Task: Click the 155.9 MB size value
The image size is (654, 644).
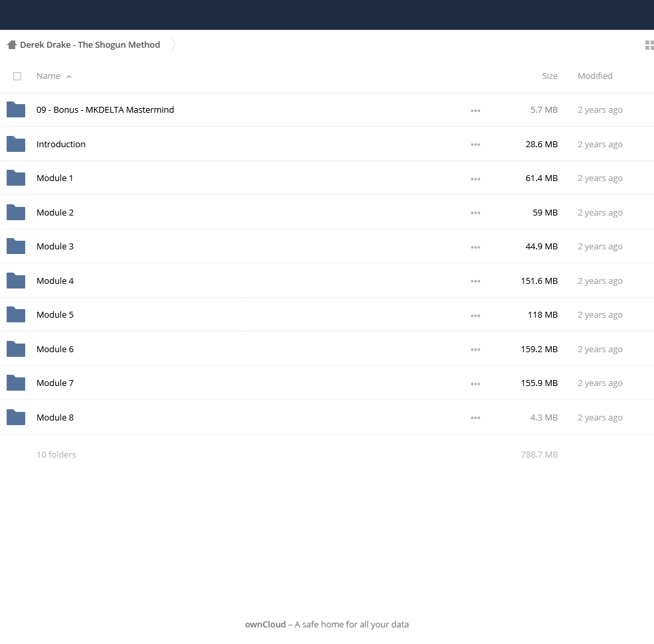Action: coord(539,383)
